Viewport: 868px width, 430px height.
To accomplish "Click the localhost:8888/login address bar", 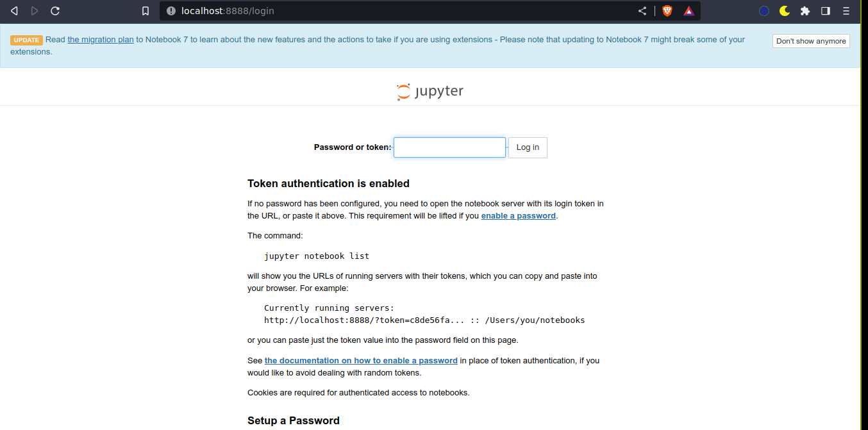I will pos(385,11).
